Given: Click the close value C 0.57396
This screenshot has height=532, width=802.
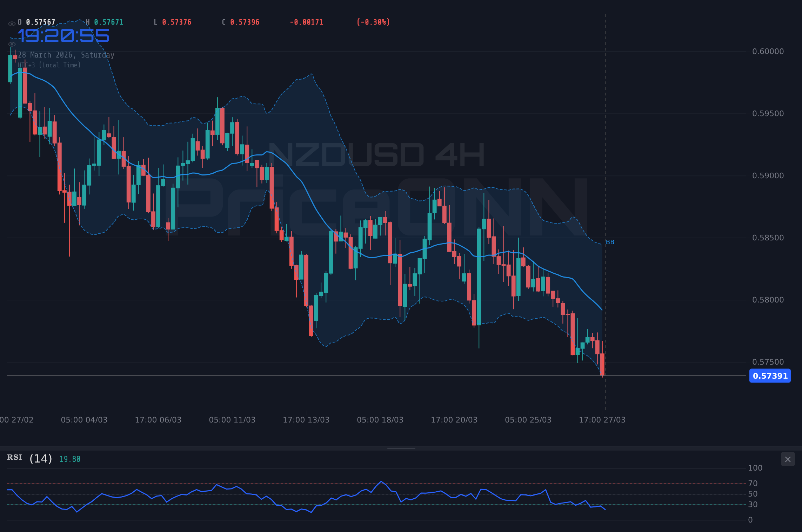Looking at the screenshot, I should point(241,22).
